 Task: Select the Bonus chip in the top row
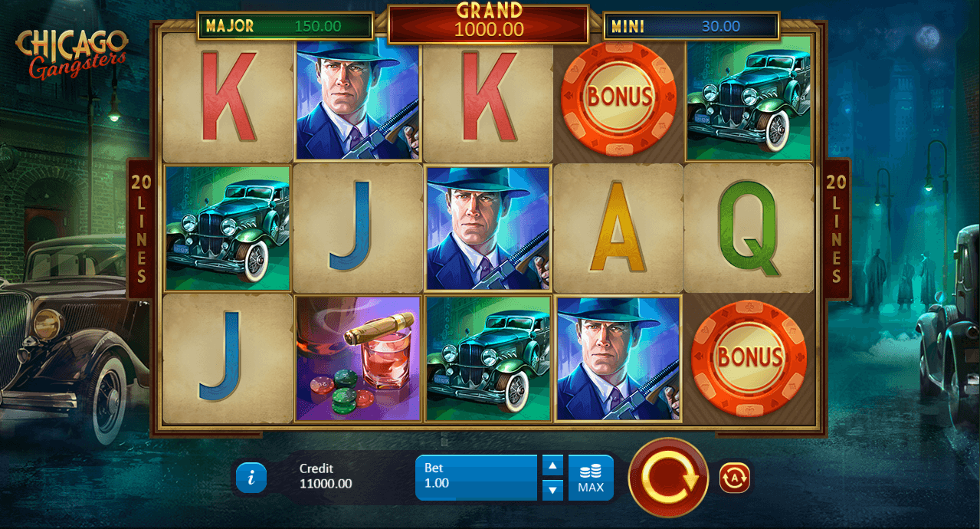click(x=618, y=97)
